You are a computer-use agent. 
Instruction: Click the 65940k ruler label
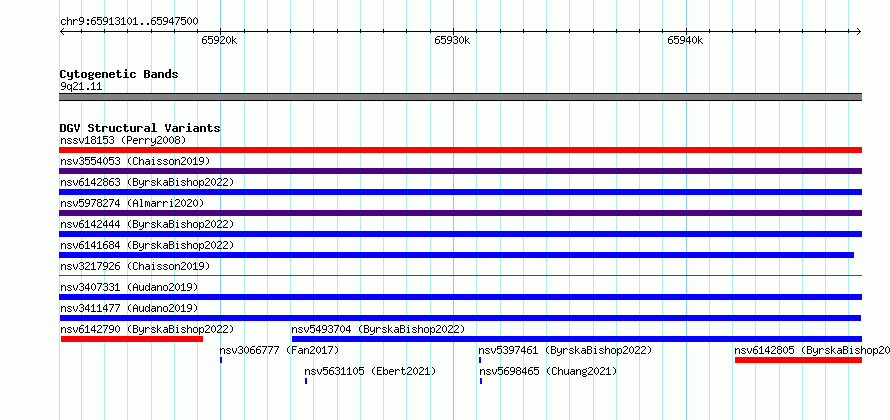(x=685, y=40)
